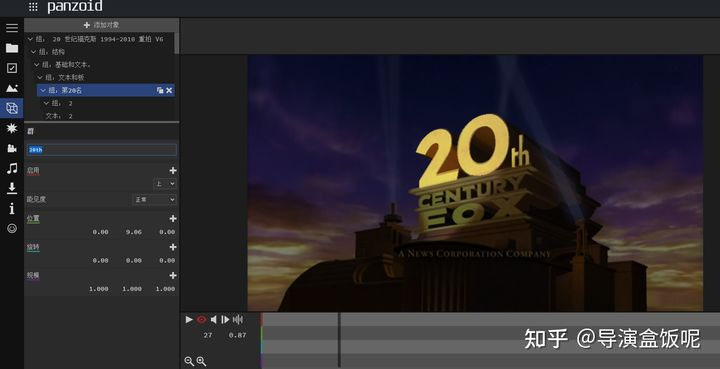This screenshot has width=720, height=369.
Task: Open the 能见度 dropdown set to 正常
Action: (x=154, y=200)
